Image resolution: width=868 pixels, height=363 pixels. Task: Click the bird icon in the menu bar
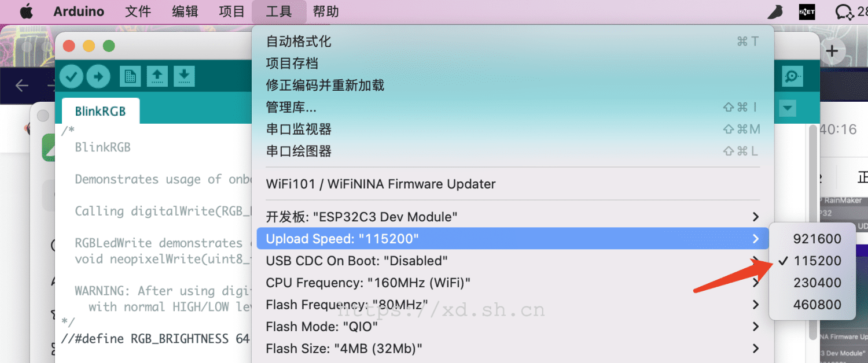point(775,12)
